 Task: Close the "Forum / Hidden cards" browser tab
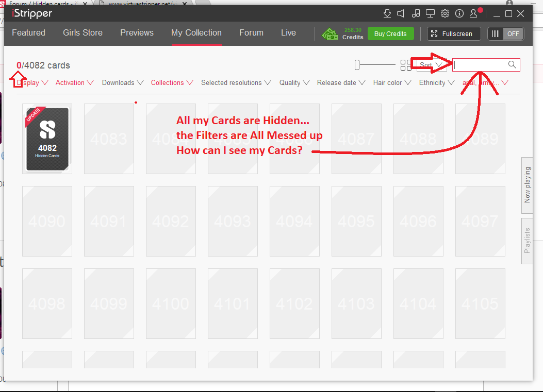tap(85, 4)
